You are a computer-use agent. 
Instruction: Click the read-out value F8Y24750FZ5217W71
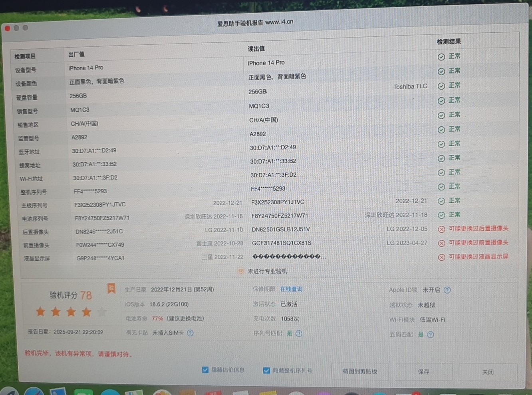pos(280,215)
